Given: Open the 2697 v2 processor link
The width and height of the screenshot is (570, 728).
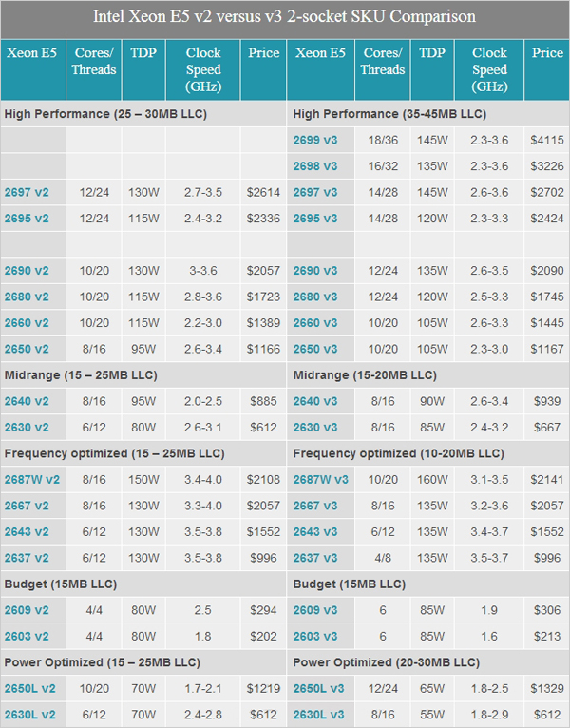Looking at the screenshot, I should coord(27,192).
